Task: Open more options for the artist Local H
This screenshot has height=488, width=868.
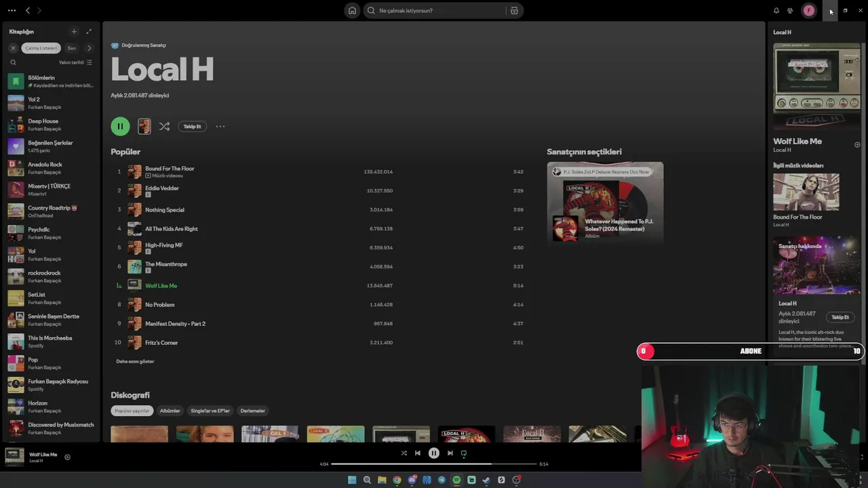Action: (220, 126)
